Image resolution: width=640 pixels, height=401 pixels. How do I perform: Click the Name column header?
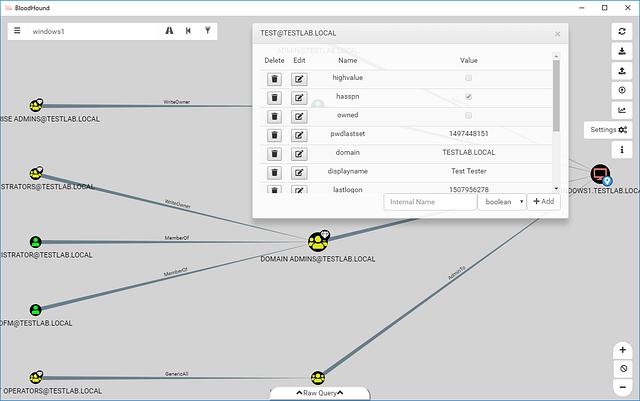(347, 60)
